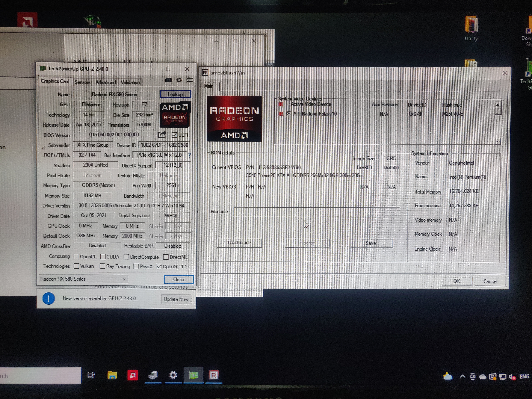The width and height of the screenshot is (532, 399).
Task: Switch to GPU-Z taskbar icon
Action: [x=193, y=375]
